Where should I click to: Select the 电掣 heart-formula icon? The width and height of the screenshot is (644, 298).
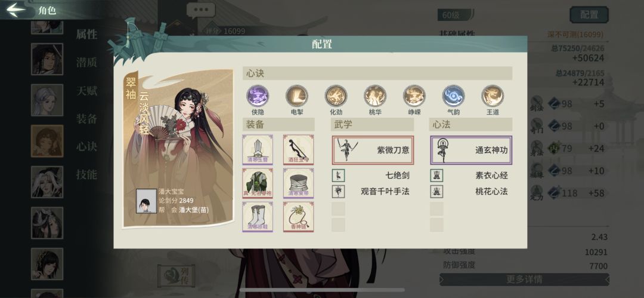click(296, 96)
